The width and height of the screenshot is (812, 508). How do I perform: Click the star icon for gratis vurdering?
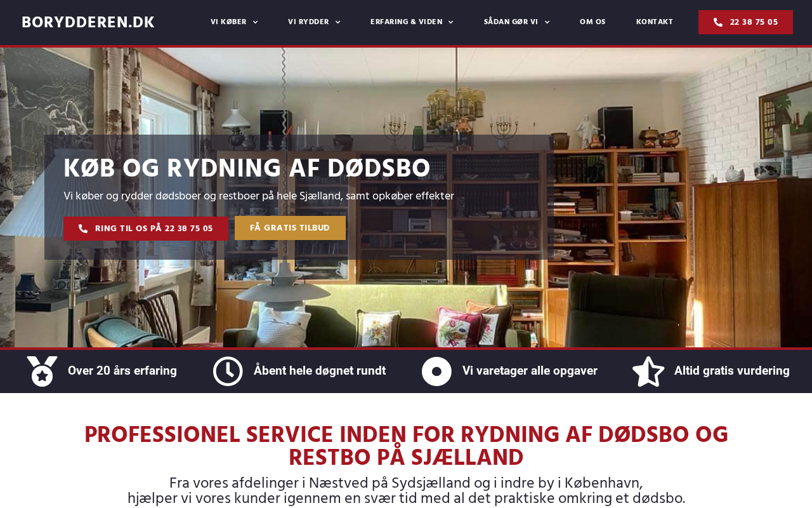[x=648, y=371]
